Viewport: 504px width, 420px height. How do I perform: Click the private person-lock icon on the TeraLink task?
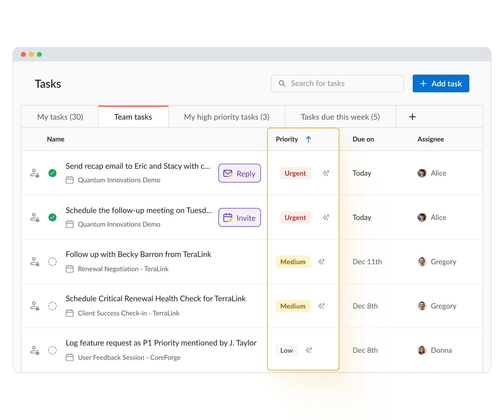(x=35, y=262)
